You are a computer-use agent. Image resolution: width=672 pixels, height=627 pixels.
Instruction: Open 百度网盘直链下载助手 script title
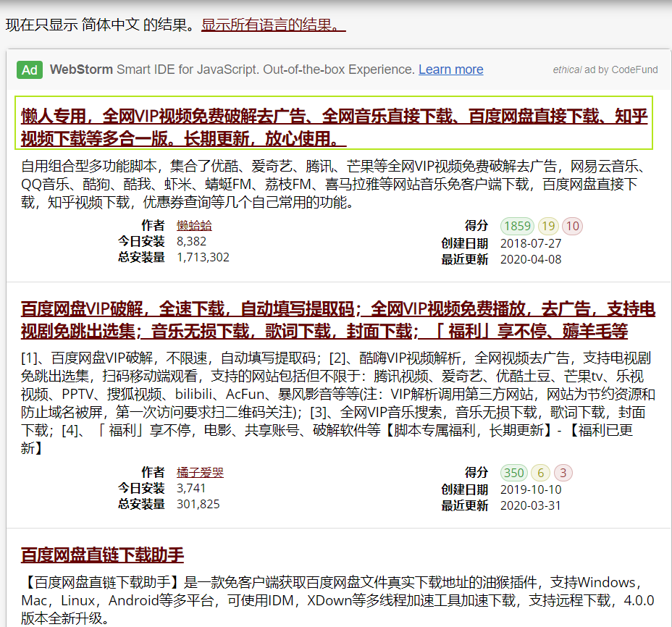(x=102, y=555)
